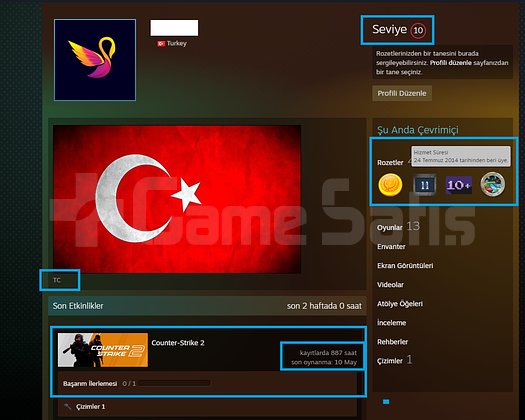
Task: Click the round game collector badge icon
Action: 493,184
